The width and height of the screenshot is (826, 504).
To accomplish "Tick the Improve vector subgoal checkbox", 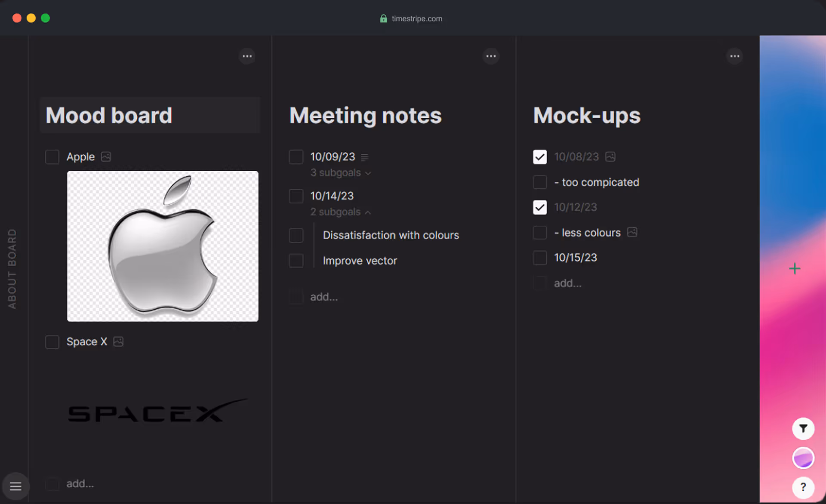I will 296,261.
